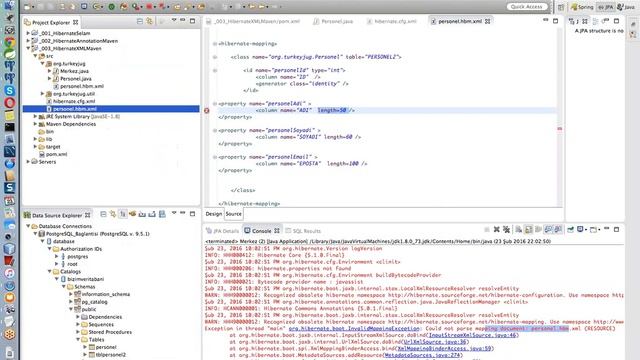Screen dimensions: 640x360
Task: Close the personel.hbm.xml editor tab
Action: [487, 21]
